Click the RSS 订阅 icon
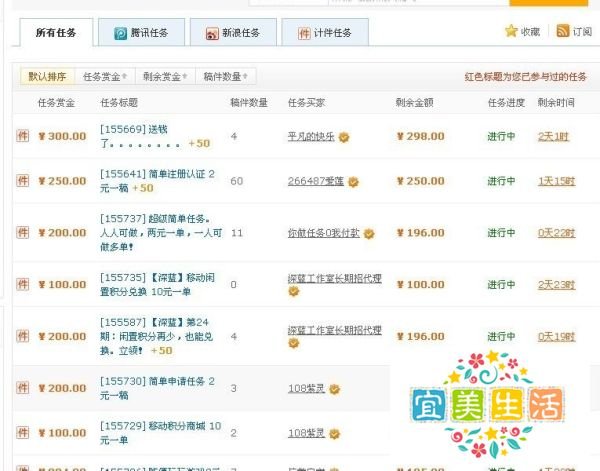Image resolution: width=600 pixels, height=471 pixels. pyautogui.click(x=563, y=31)
